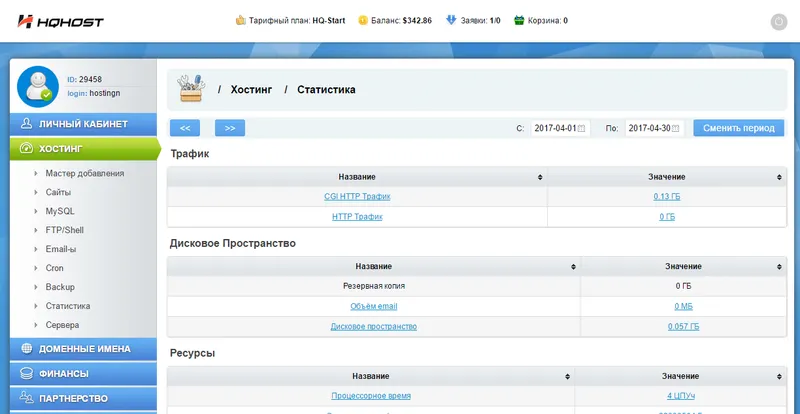Image resolution: width=800 pixels, height=414 pixels.
Task: Click end date field 2017-04-30
Action: 655,128
